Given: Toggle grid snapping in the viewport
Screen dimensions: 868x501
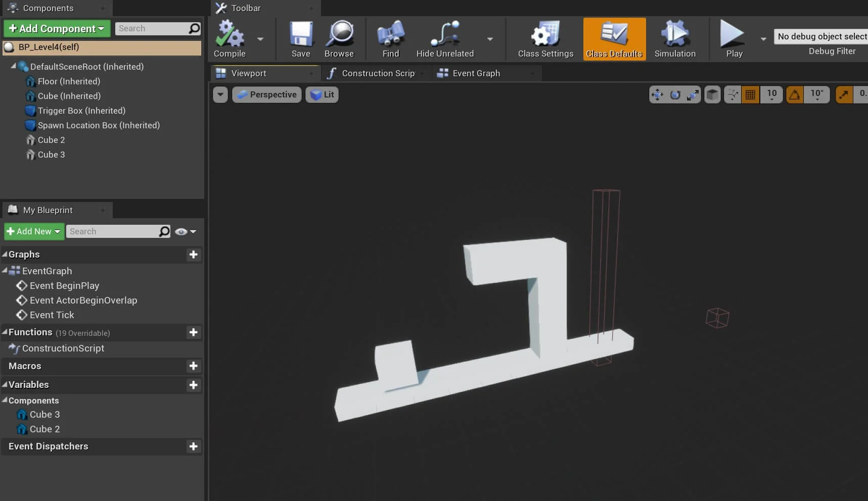Looking at the screenshot, I should click(750, 94).
